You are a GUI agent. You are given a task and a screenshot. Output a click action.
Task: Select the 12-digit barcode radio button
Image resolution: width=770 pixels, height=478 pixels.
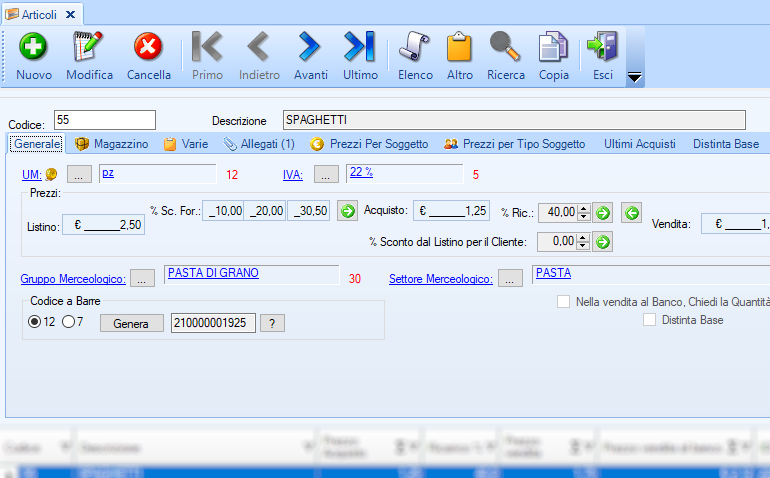point(35,322)
